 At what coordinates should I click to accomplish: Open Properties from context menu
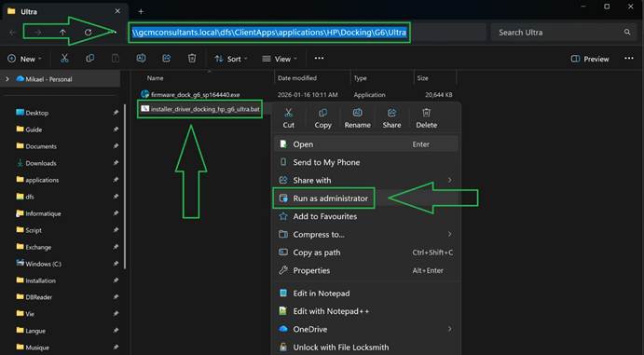pos(365,270)
